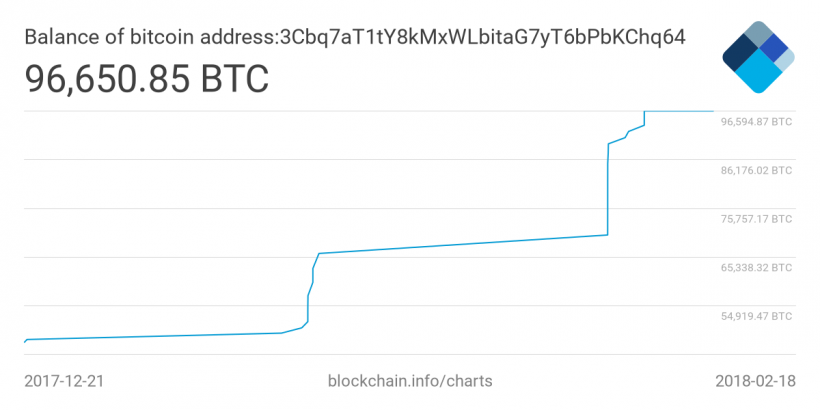Click the 96,650.85 BTC balance value
Screen dimensions: 820x410
click(x=146, y=78)
